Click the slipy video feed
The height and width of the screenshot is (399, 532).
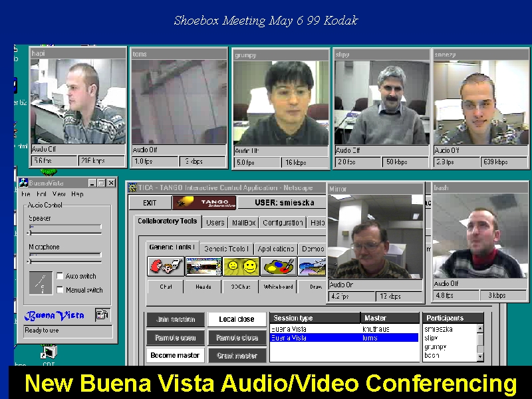382,103
